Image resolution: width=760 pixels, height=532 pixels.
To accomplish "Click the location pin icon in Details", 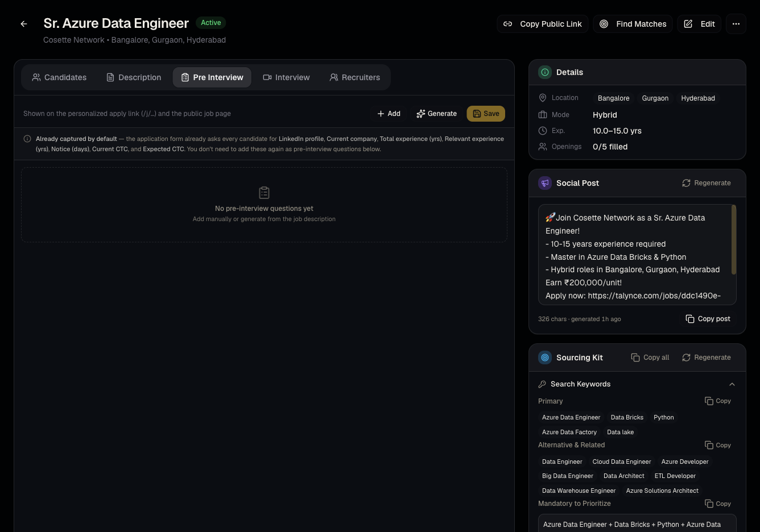I will coord(543,98).
